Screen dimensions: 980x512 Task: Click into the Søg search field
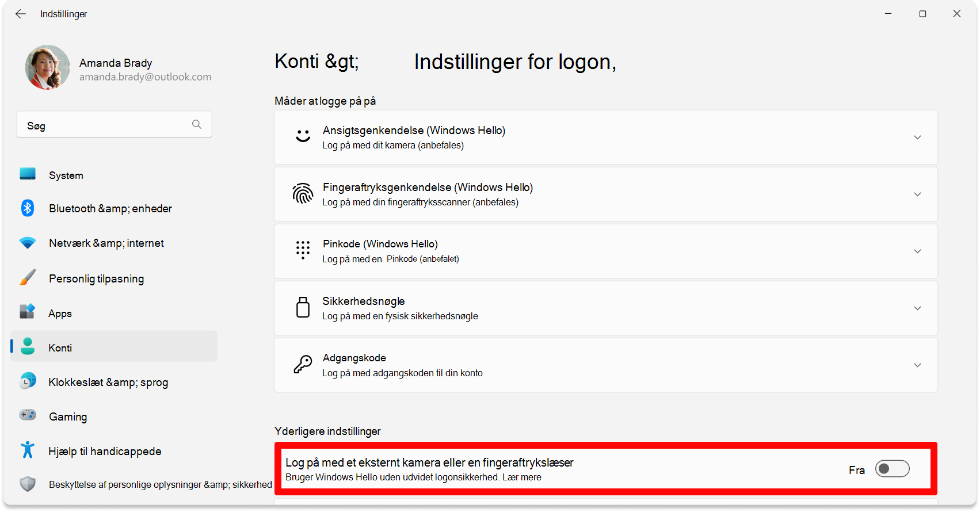115,125
